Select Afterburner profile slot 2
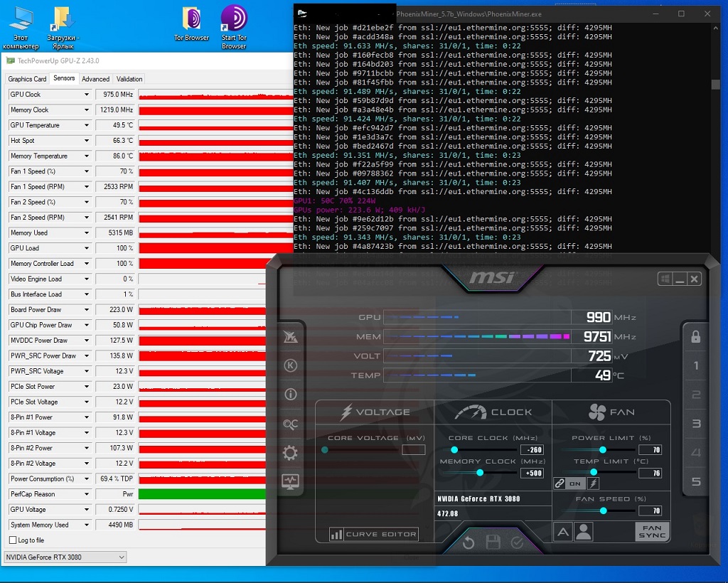The height and width of the screenshot is (583, 728). click(x=695, y=395)
